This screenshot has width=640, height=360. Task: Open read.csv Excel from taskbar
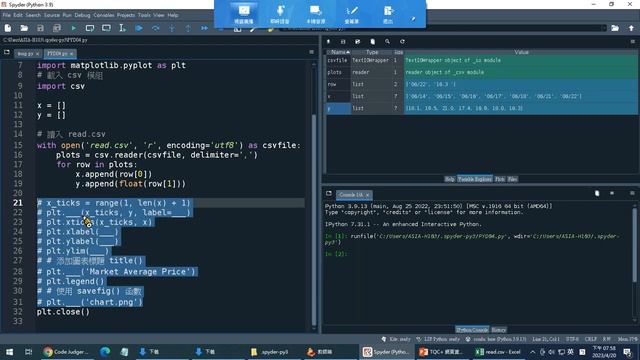coord(498,352)
